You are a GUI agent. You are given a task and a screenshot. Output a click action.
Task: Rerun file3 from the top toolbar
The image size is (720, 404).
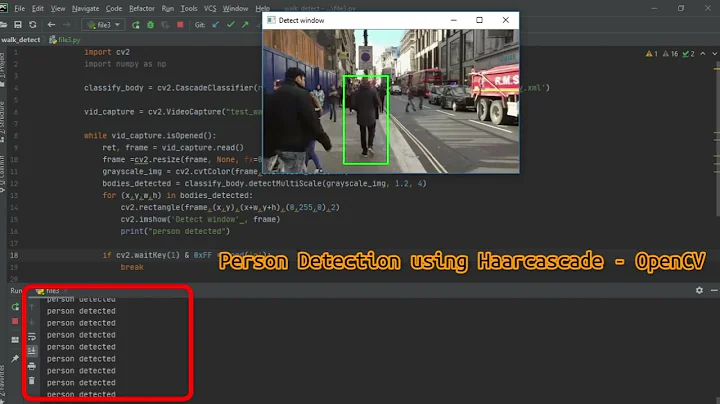136,25
